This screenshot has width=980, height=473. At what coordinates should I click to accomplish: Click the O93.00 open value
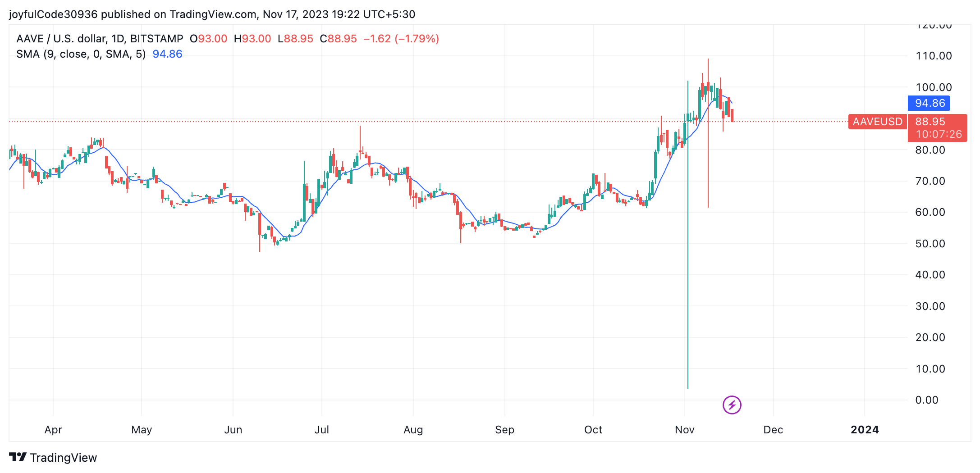(208, 39)
